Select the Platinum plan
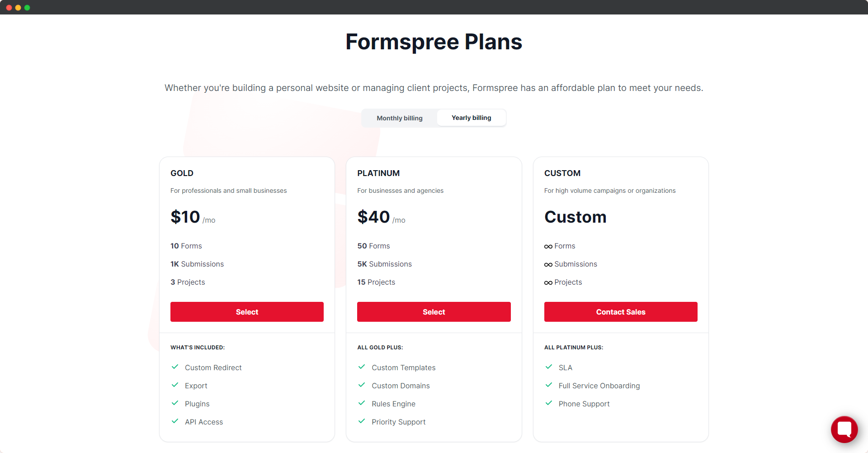The width and height of the screenshot is (868, 453). coord(434,312)
